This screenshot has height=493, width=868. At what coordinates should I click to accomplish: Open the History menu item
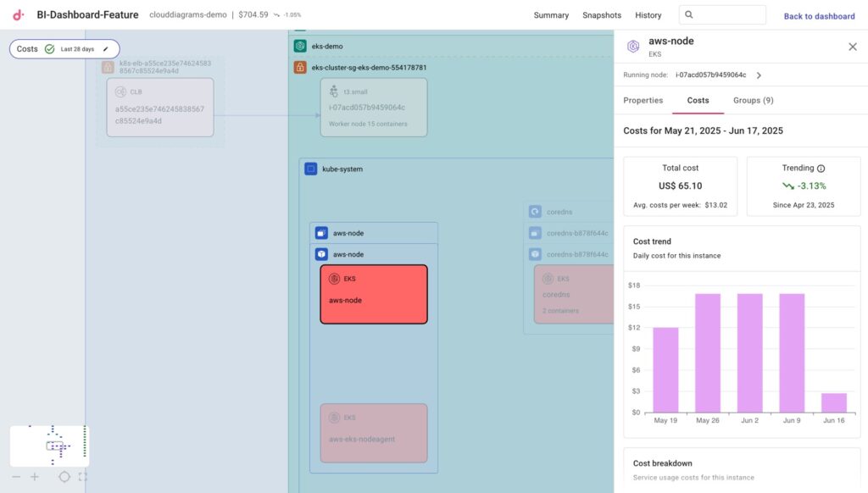648,15
